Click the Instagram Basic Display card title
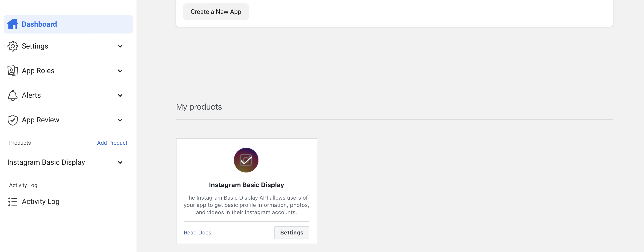Image resolution: width=644 pixels, height=252 pixels. pyautogui.click(x=246, y=185)
